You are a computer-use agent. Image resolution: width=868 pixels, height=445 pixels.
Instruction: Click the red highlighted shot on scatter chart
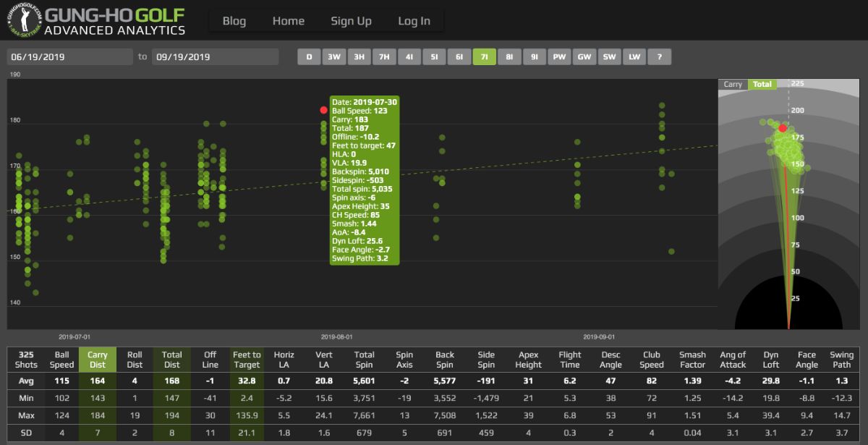(324, 110)
